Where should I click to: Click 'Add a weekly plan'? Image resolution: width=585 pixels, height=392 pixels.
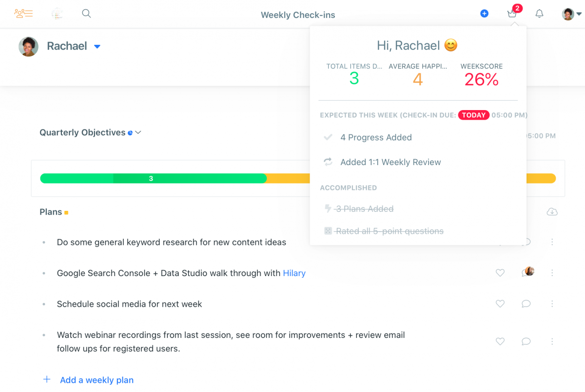point(97,380)
